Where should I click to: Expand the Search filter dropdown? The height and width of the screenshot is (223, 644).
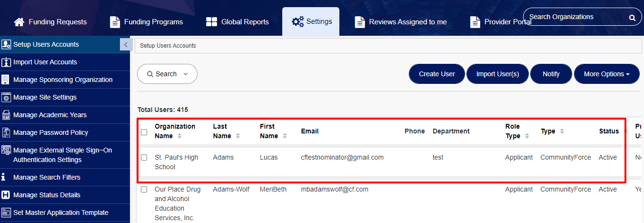tap(167, 74)
